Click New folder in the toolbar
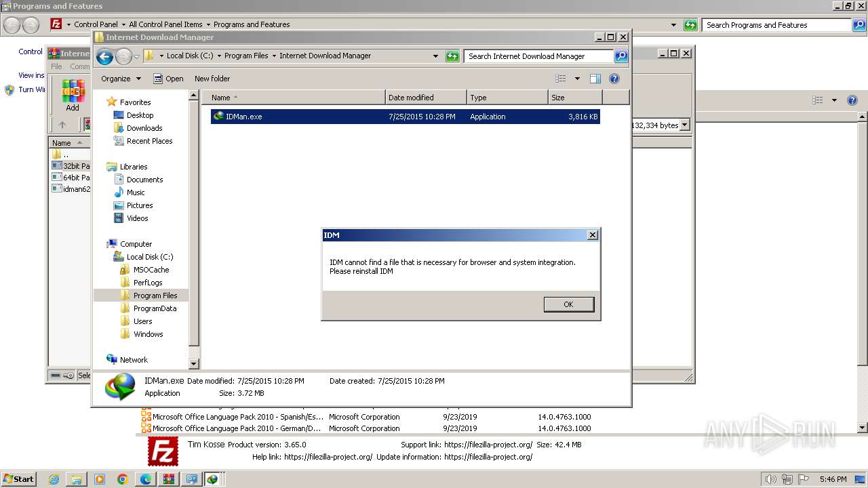The image size is (868, 488). (x=212, y=79)
